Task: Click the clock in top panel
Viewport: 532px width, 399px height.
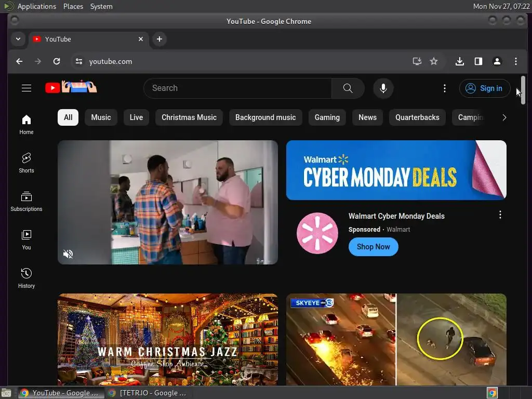Action: coord(501,6)
